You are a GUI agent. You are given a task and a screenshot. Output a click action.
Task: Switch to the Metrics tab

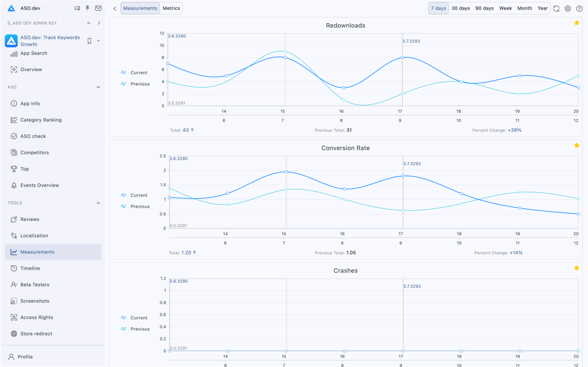coord(171,8)
